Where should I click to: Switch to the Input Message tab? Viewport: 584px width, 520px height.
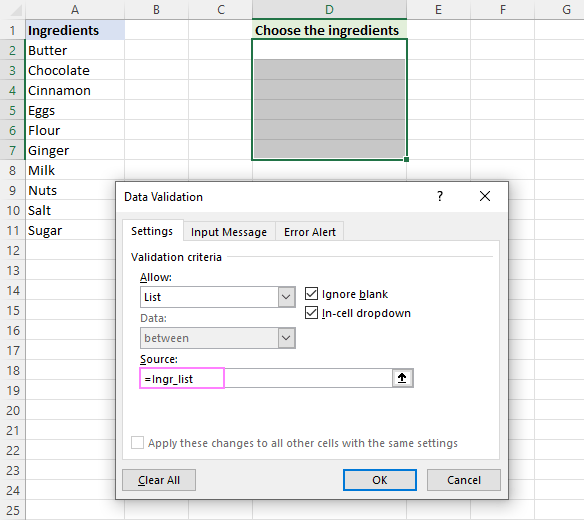(x=229, y=232)
